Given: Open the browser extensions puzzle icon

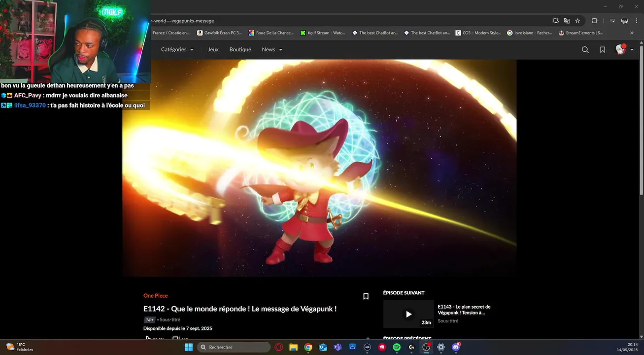Looking at the screenshot, I should click(594, 21).
